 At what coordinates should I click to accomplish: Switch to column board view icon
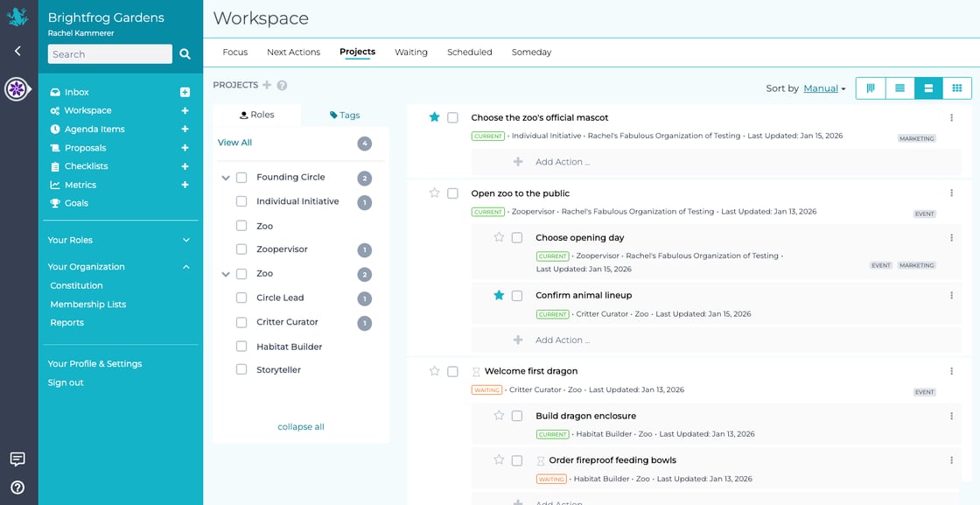pyautogui.click(x=871, y=88)
